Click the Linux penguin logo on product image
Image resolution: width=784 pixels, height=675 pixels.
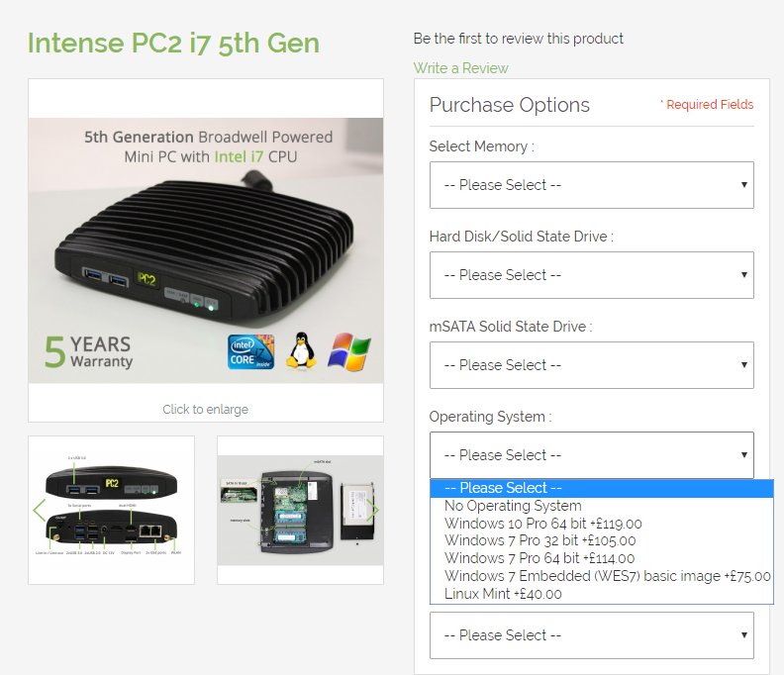pyautogui.click(x=300, y=351)
